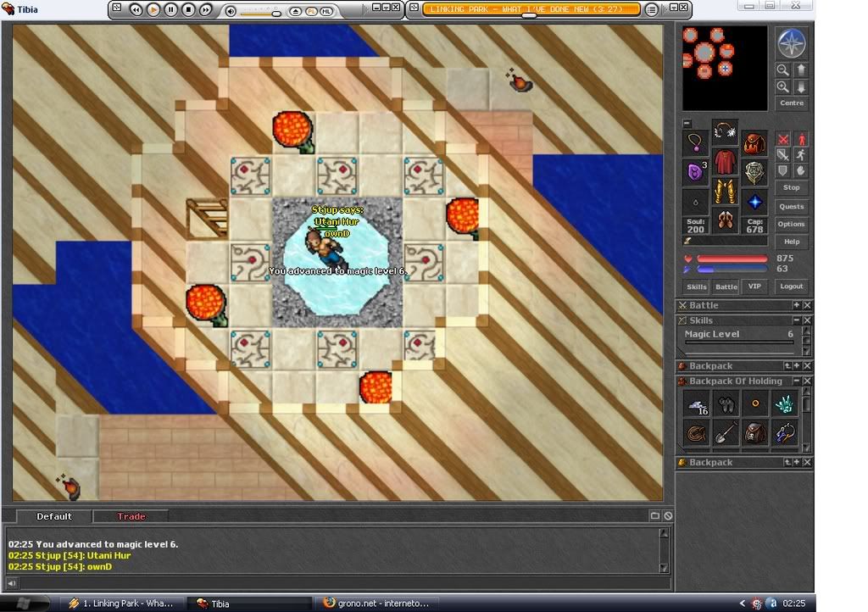Click the mana bar
This screenshot has width=868, height=612.
(732, 269)
